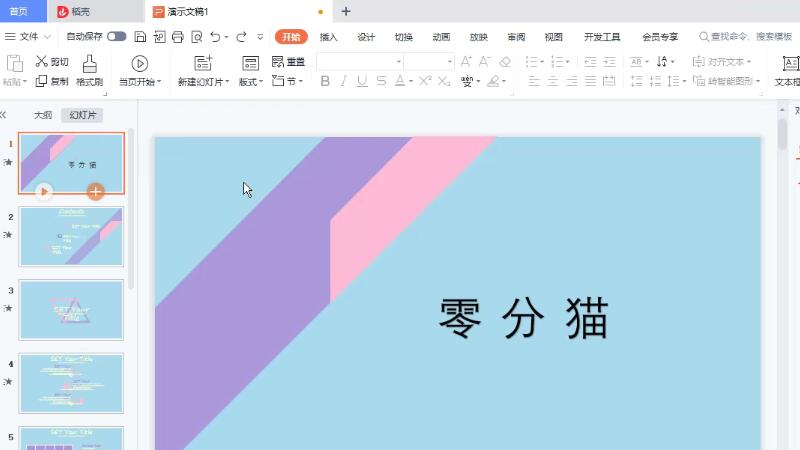Click the Redo arrow
Screen dimensions: 800x450
point(241,37)
